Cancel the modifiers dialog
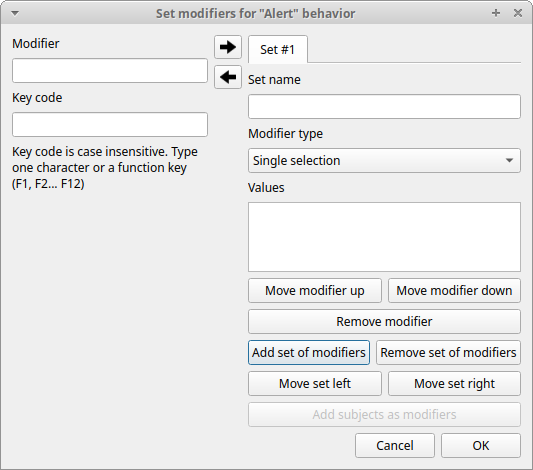The image size is (533, 470). click(x=395, y=446)
